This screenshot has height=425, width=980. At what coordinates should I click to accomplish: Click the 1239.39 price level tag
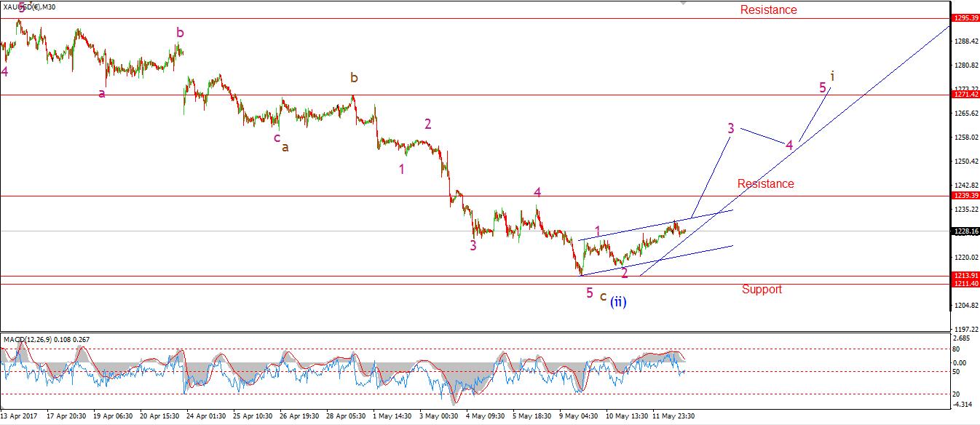click(x=965, y=196)
